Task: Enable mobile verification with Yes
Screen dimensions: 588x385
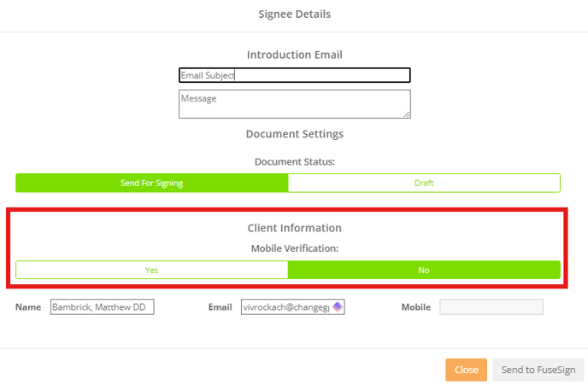Action: pos(152,270)
